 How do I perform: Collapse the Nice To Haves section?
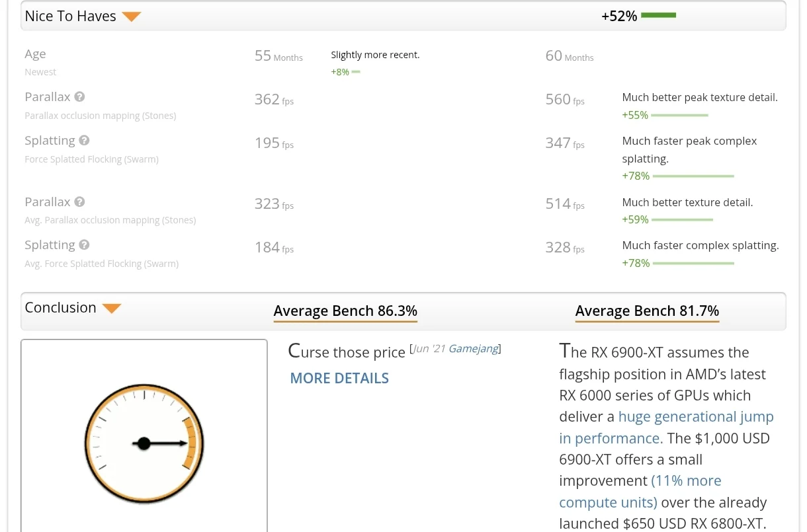coord(132,17)
